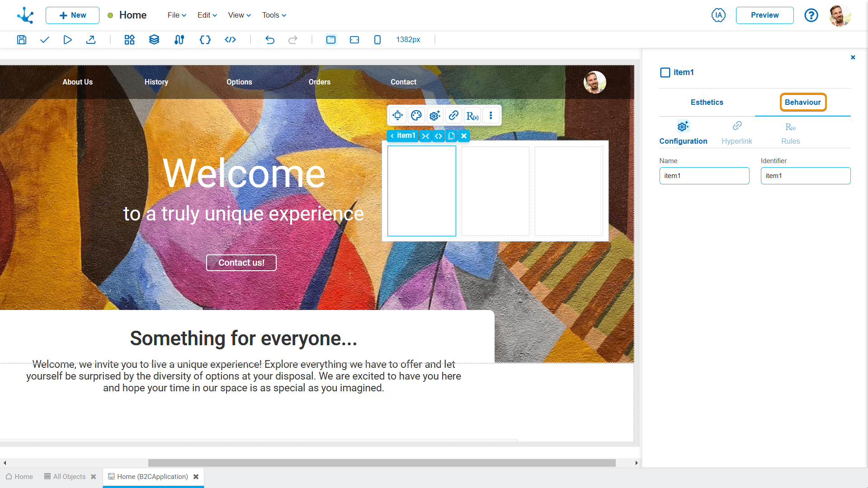The image size is (868, 488).
Task: Select the layers panel icon in toolbar
Action: (x=154, y=40)
